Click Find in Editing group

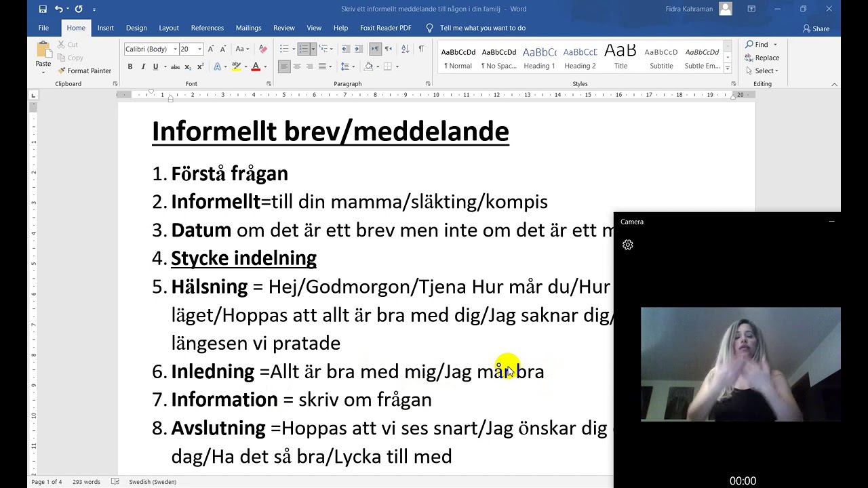coord(757,45)
